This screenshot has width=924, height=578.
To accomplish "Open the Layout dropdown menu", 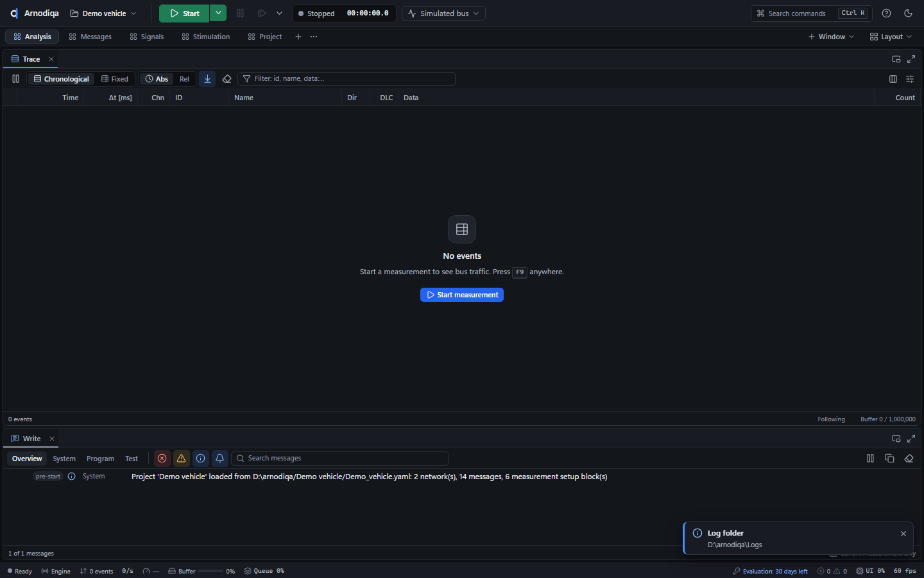I will tap(891, 37).
